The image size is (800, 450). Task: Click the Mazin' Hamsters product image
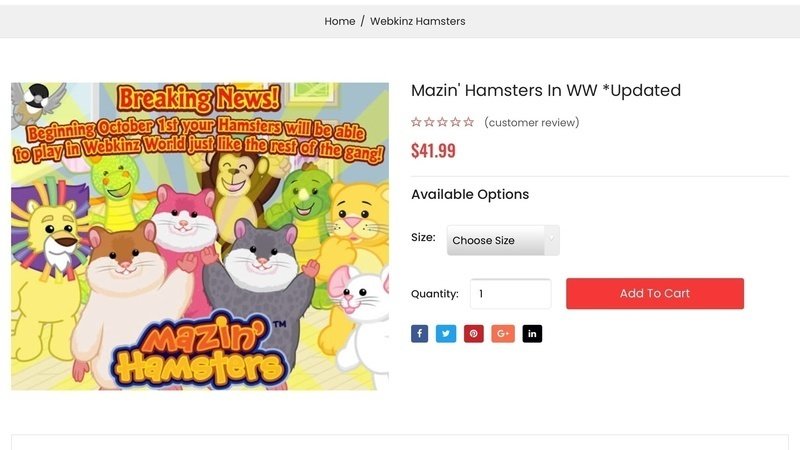pyautogui.click(x=200, y=236)
